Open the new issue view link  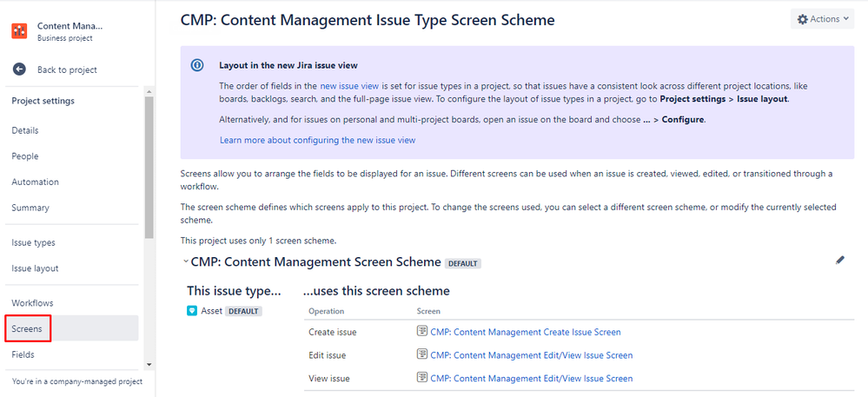[349, 86]
